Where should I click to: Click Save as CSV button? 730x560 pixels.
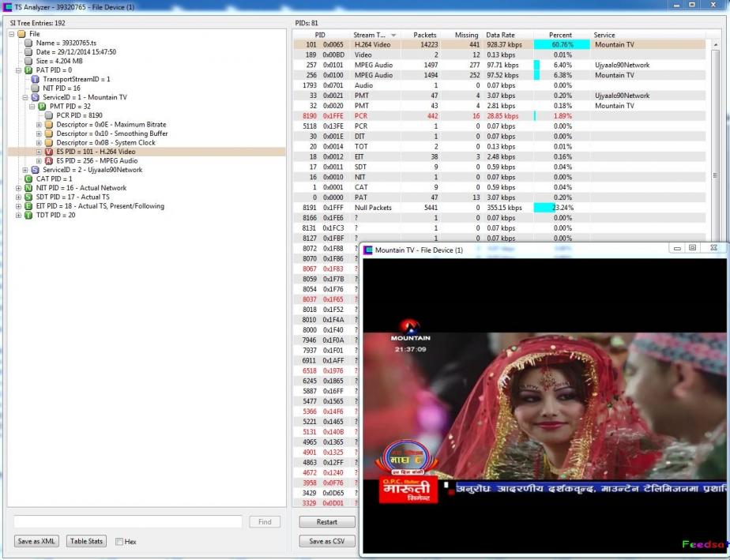point(327,541)
